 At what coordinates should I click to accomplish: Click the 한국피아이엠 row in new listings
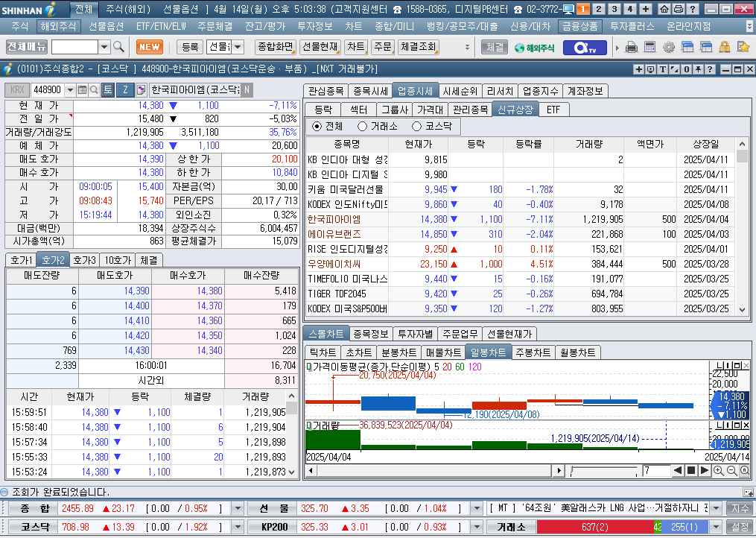tap(520, 219)
